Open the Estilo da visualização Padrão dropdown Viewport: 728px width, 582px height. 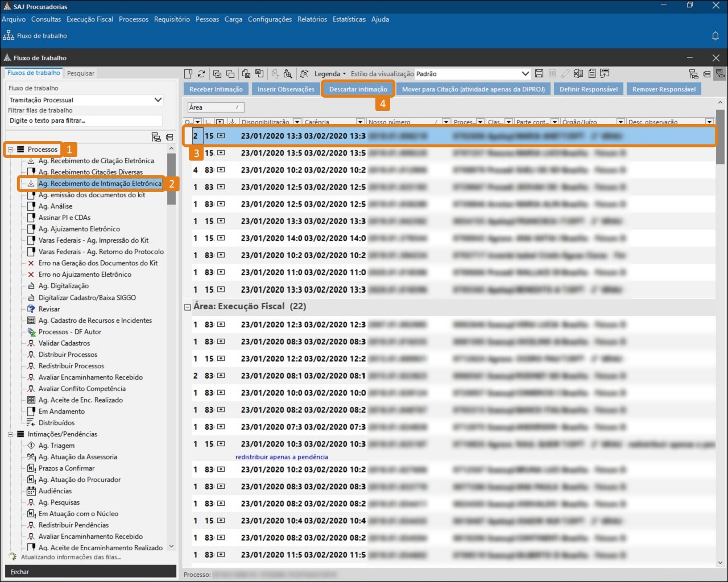525,74
